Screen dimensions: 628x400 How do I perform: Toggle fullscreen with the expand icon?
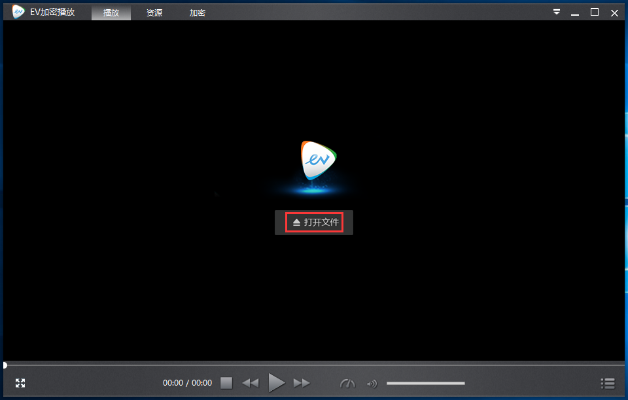point(20,383)
